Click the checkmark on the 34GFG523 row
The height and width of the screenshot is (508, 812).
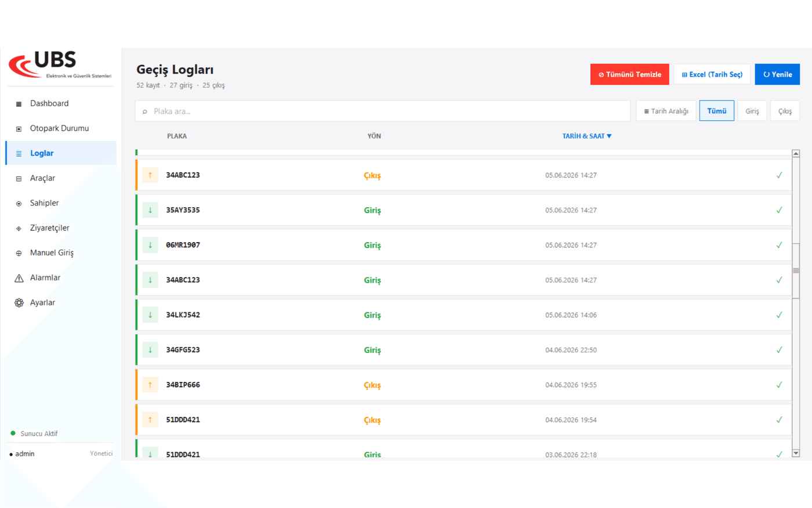(779, 350)
